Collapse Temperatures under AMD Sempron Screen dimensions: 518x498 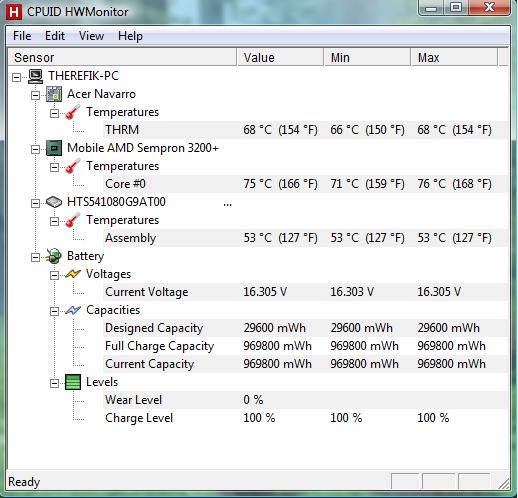pyautogui.click(x=54, y=168)
